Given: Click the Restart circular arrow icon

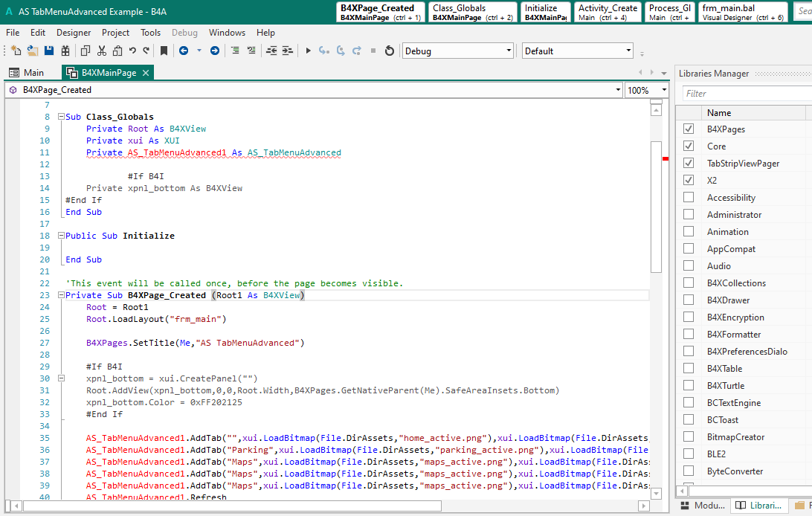Looking at the screenshot, I should (389, 51).
